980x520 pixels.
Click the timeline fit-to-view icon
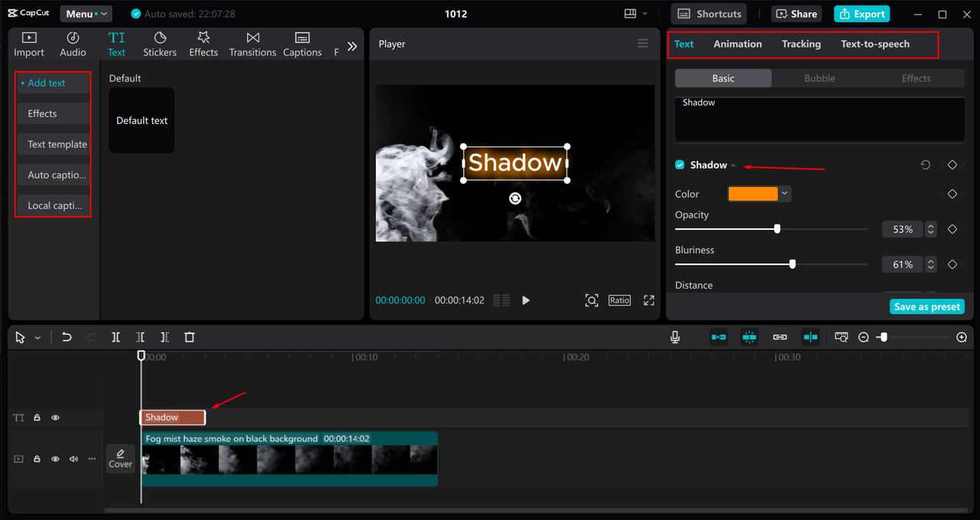[841, 337]
